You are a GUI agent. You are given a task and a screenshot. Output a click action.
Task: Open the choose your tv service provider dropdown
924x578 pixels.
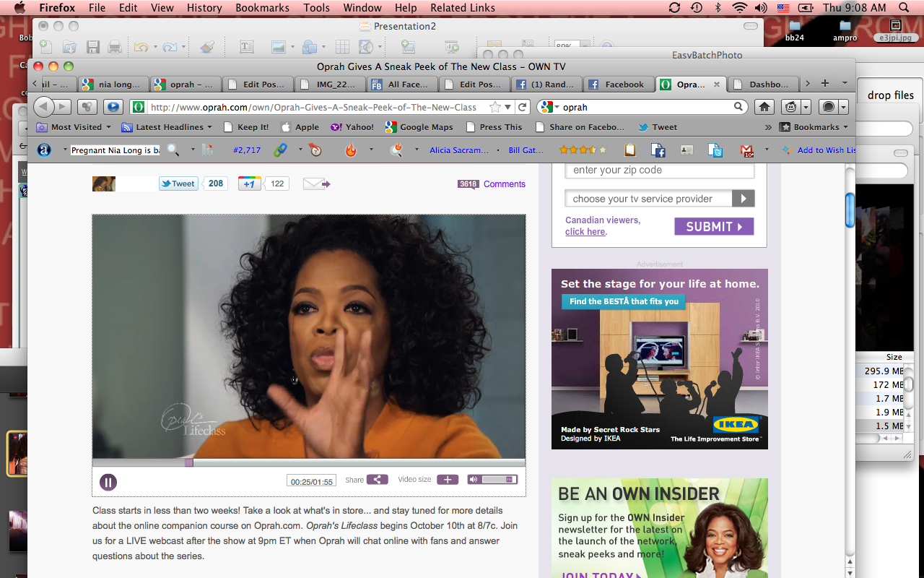[x=659, y=199]
